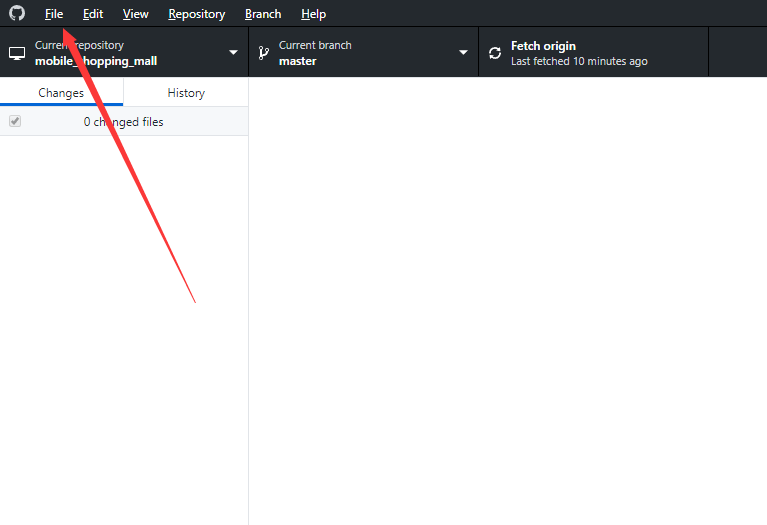Select the mobile_shopping_mall repository name
This screenshot has width=767, height=525.
(96, 61)
